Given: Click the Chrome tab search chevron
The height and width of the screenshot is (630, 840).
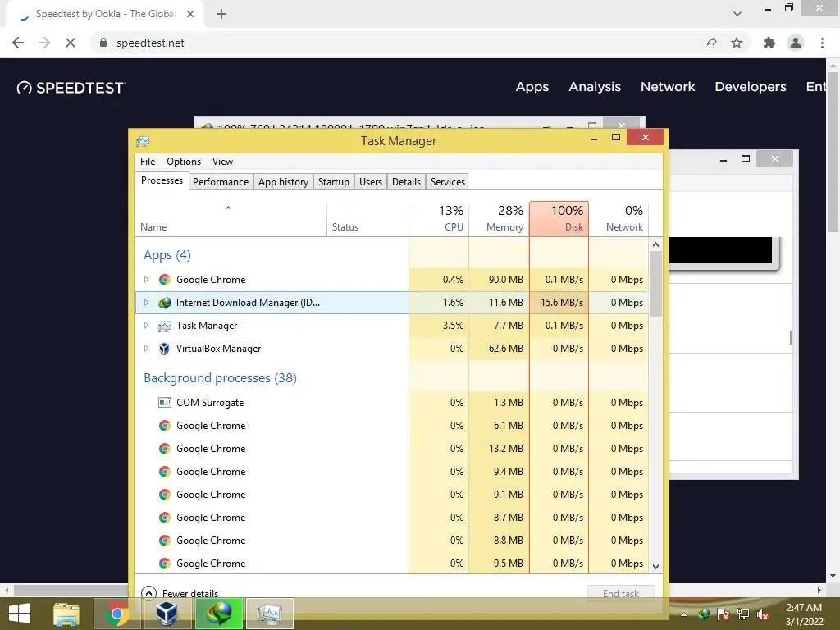Looking at the screenshot, I should tap(737, 14).
